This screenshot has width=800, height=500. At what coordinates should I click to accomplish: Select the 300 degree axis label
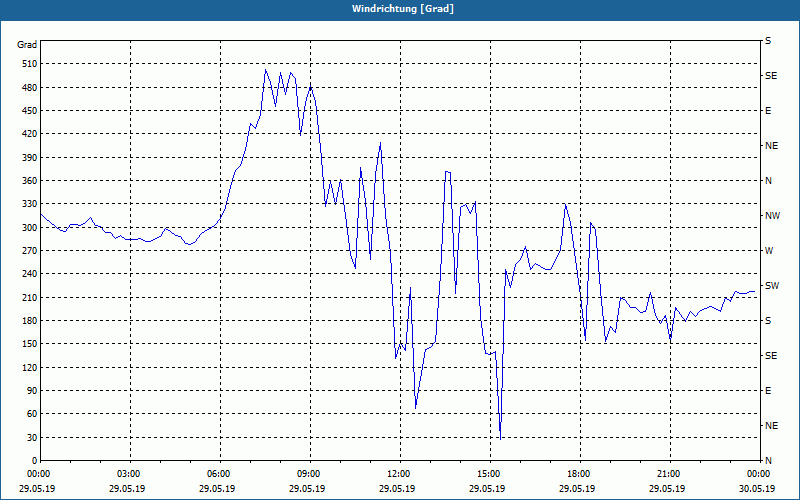tap(30, 227)
